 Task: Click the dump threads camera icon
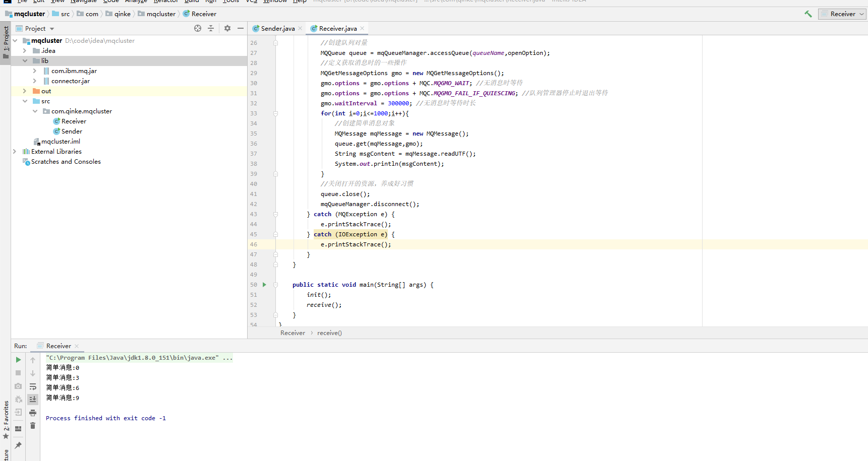click(18, 386)
